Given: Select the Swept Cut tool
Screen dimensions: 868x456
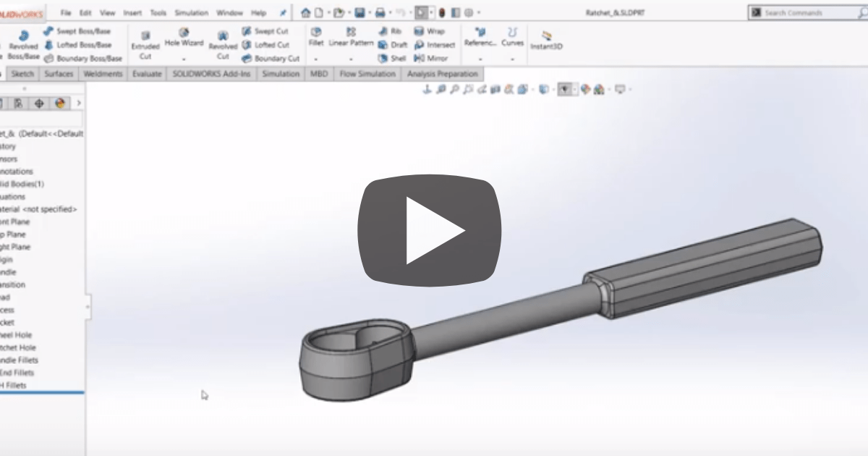Looking at the screenshot, I should pyautogui.click(x=265, y=32).
